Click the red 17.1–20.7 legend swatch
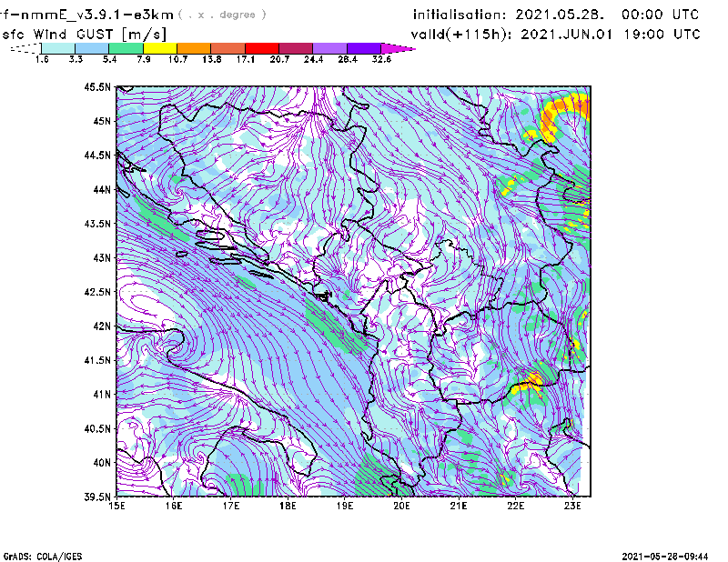The image size is (728, 562). click(x=262, y=48)
